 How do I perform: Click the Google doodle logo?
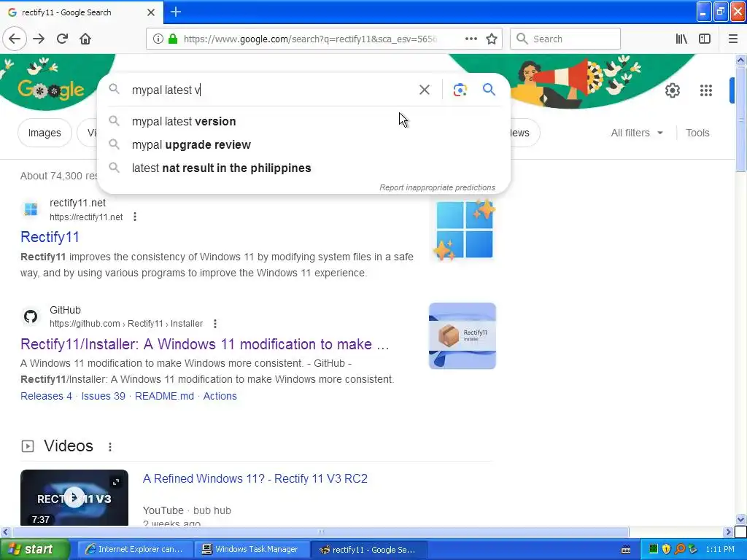click(x=50, y=90)
